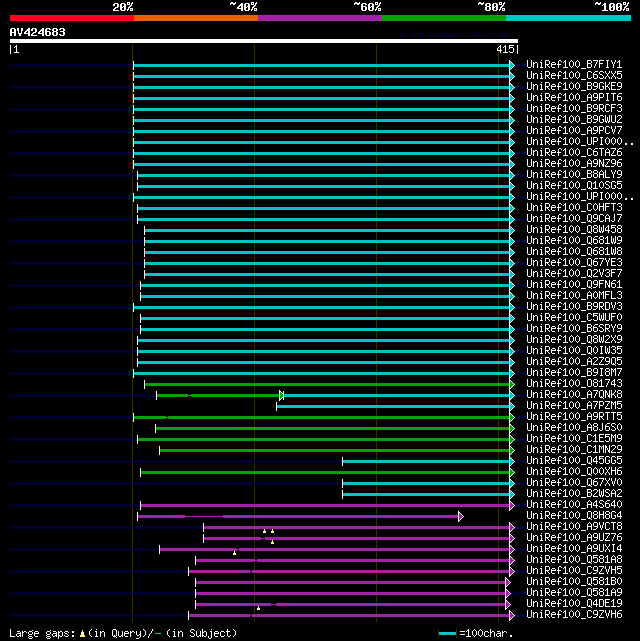Select hit name UniRef100_Q67XV0
This screenshot has width=640, height=641.
(x=574, y=483)
